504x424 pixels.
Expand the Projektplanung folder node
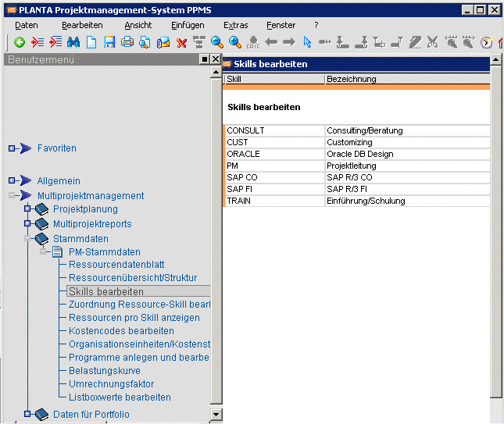pyautogui.click(x=27, y=208)
